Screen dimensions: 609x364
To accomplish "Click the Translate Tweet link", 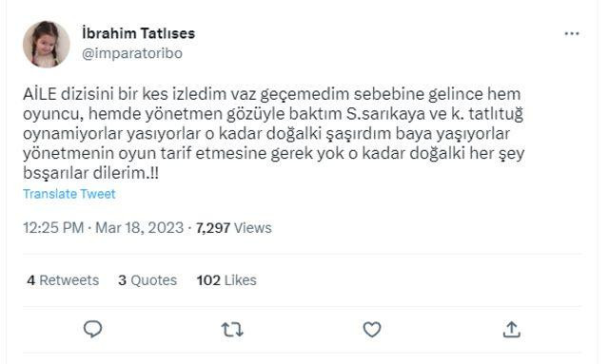I will (69, 194).
